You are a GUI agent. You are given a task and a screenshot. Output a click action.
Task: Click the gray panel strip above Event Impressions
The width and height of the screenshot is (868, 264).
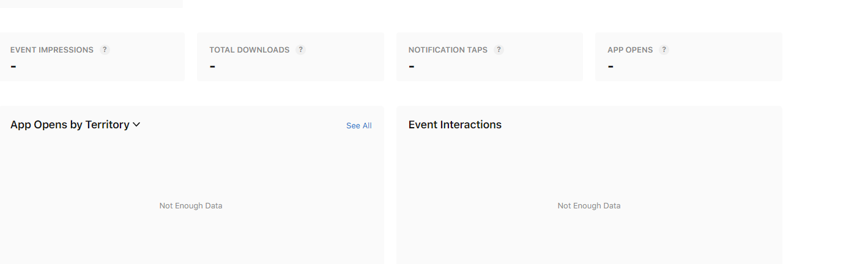pyautogui.click(x=92, y=4)
